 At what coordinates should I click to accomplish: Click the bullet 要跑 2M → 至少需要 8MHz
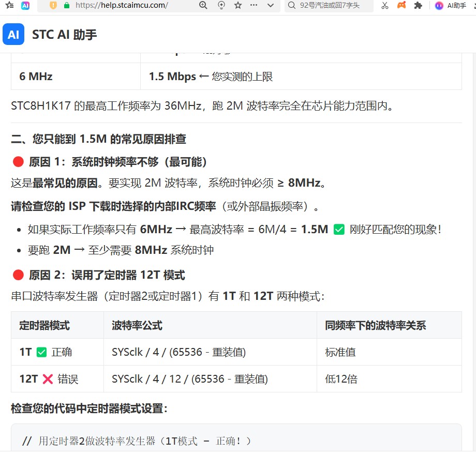[121, 250]
